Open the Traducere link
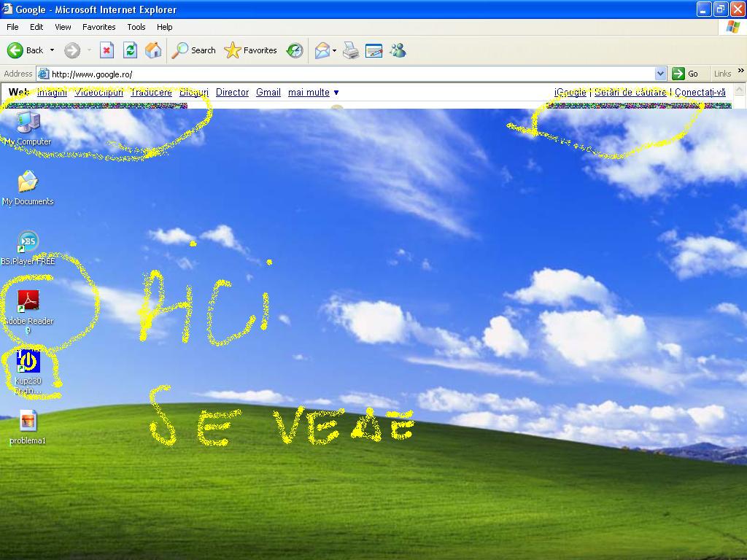The image size is (747, 560). 151,93
